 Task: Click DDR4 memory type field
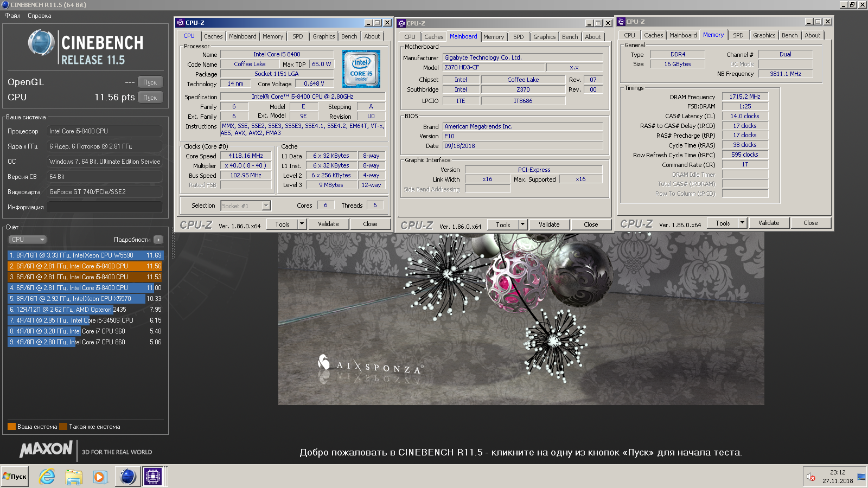pyautogui.click(x=678, y=54)
